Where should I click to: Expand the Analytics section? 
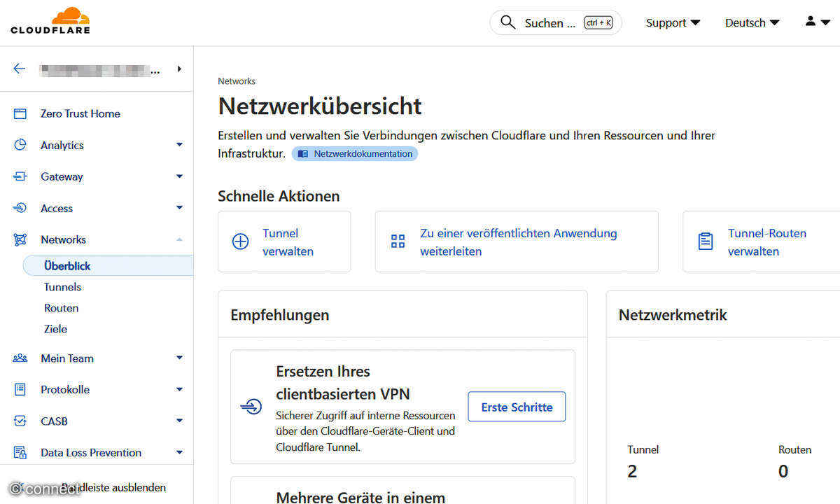tap(62, 145)
